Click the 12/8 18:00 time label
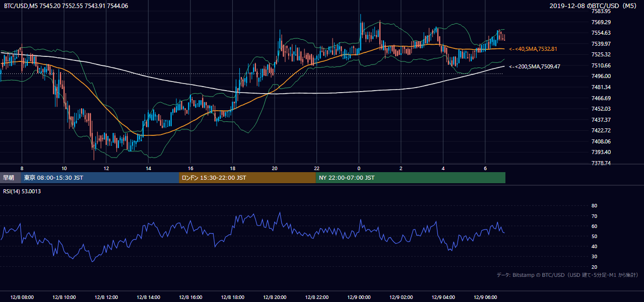The height and width of the screenshot is (302, 644). 232,297
